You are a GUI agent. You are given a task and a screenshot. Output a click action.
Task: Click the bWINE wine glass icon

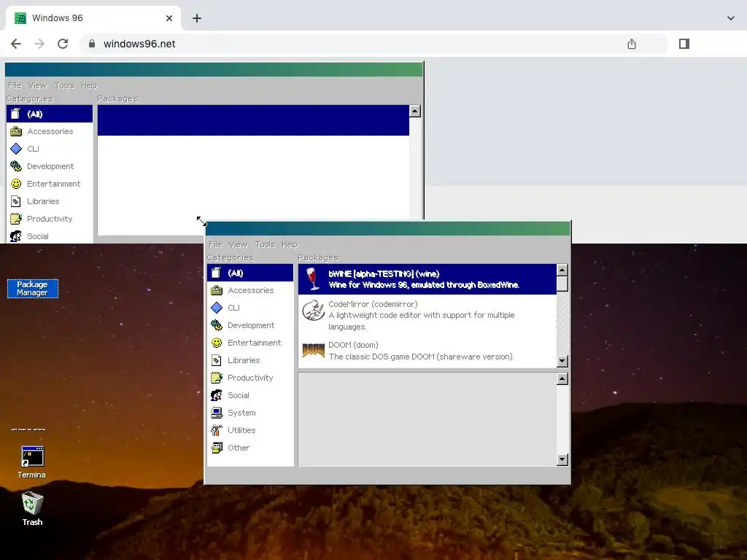pos(313,279)
